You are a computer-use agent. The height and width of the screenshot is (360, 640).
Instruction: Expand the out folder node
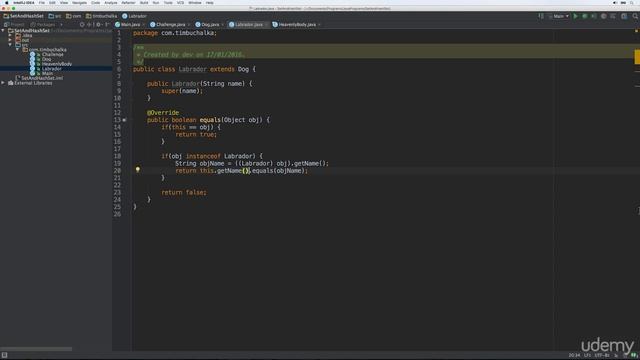point(10,40)
